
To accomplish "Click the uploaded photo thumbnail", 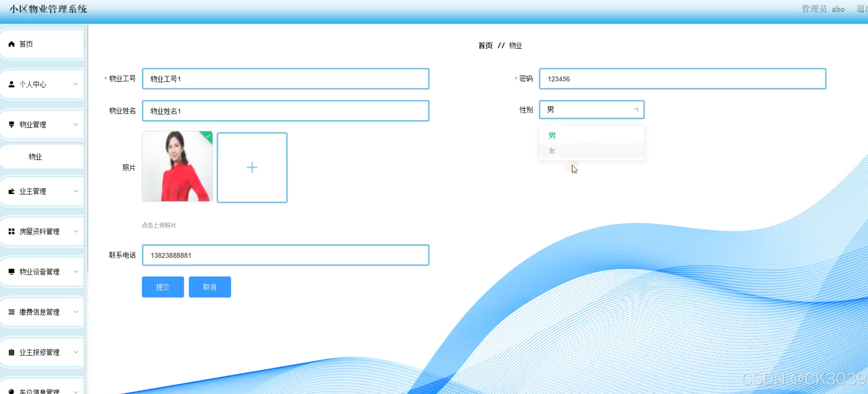I will click(x=177, y=167).
